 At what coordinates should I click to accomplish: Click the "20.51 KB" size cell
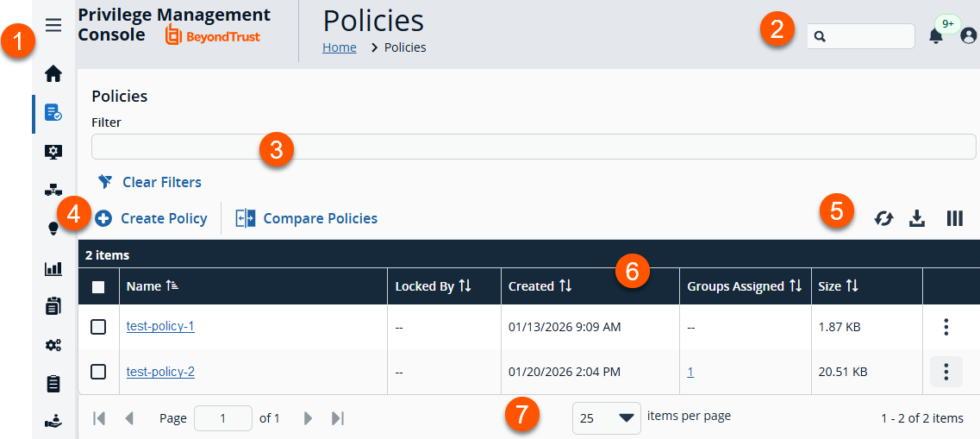842,372
